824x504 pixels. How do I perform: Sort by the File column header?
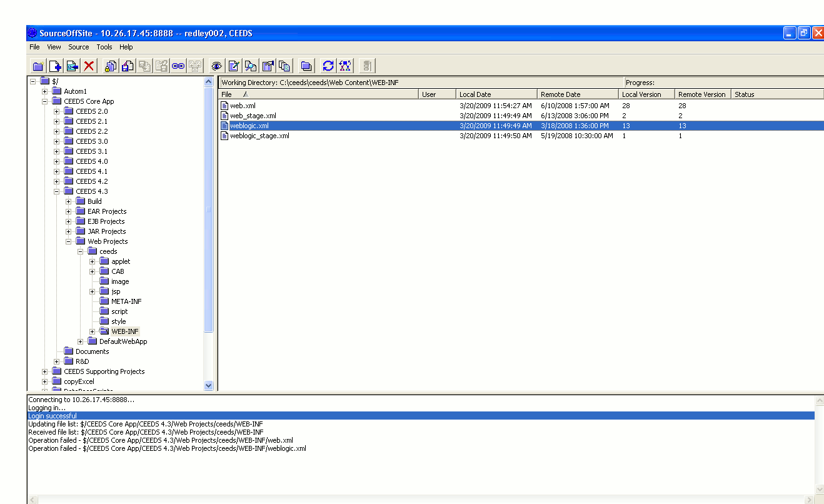point(318,94)
